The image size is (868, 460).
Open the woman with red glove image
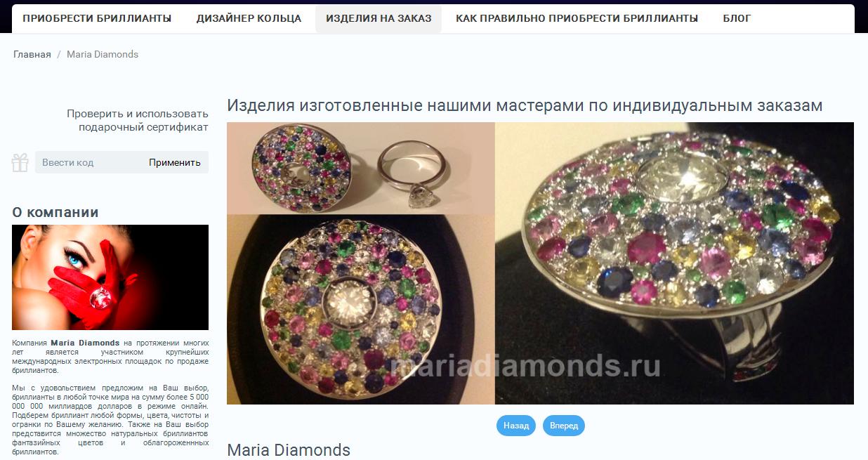pos(110,277)
